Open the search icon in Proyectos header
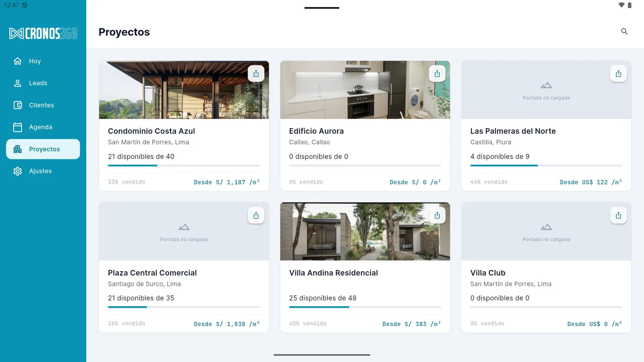644x362 pixels. click(624, 32)
